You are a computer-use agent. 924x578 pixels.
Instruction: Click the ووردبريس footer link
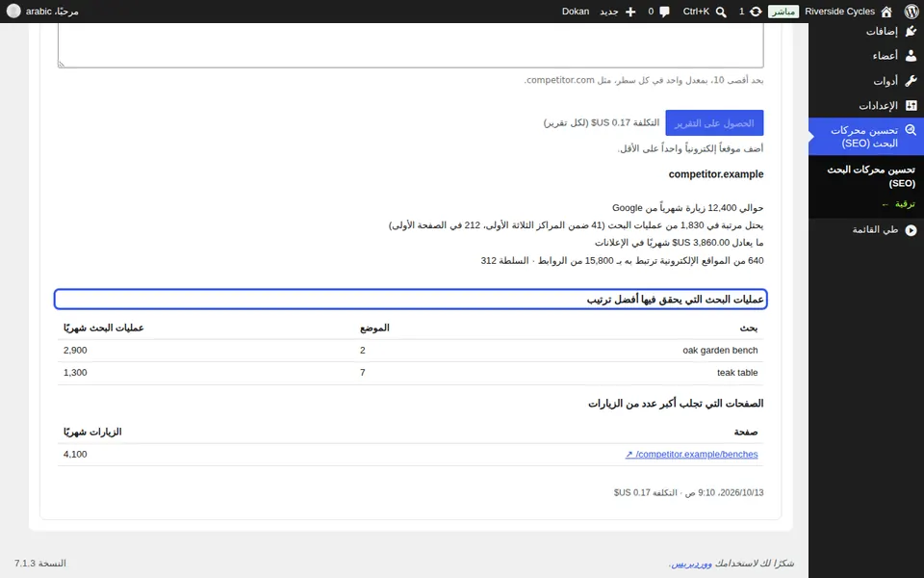[692, 564]
